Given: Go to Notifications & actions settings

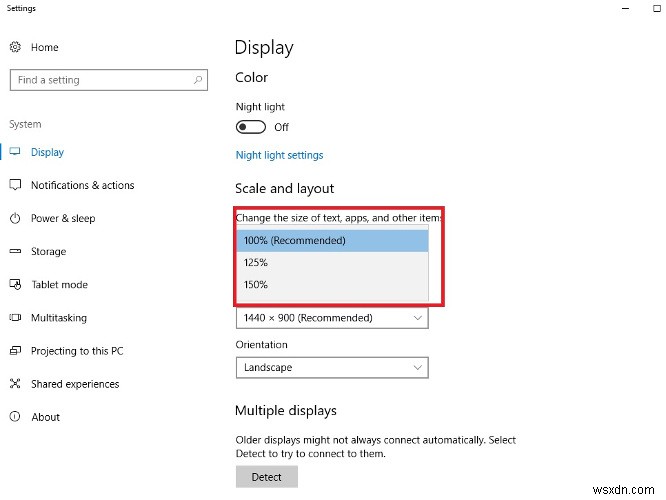Looking at the screenshot, I should click(x=82, y=185).
